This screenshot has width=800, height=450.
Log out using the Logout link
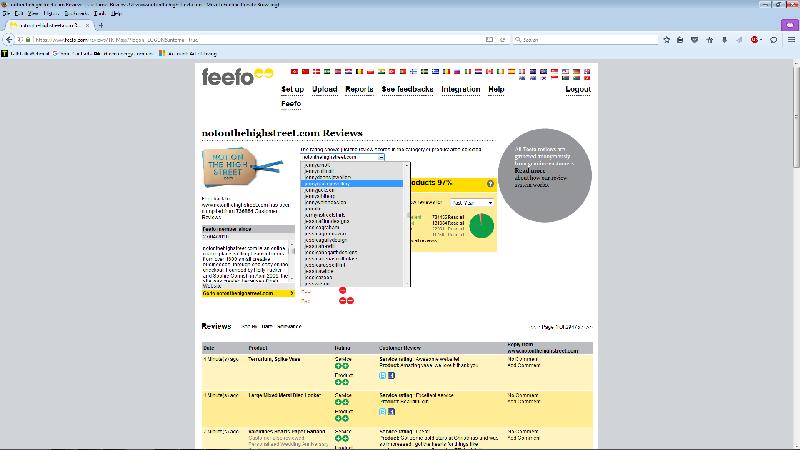click(x=578, y=89)
